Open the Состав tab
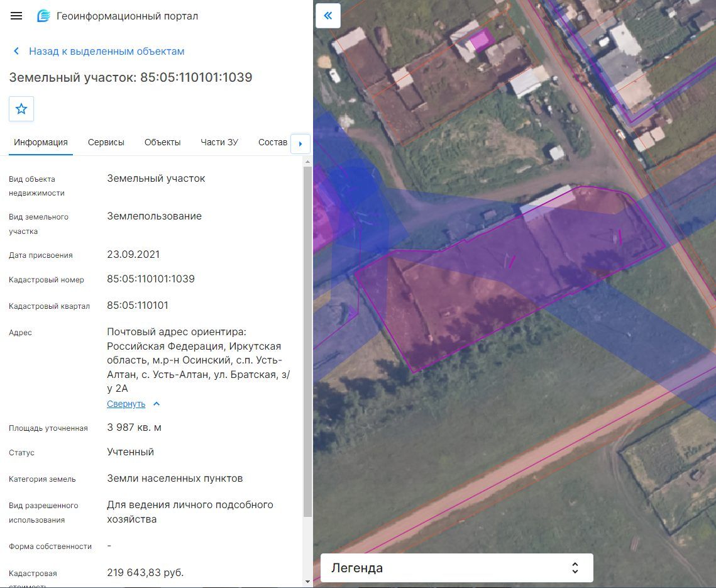This screenshot has width=716, height=588. [x=273, y=143]
